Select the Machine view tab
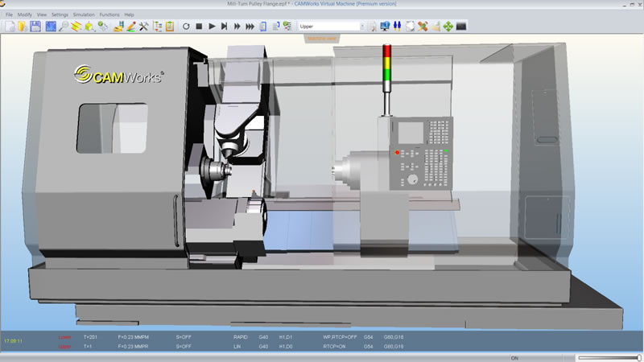 point(322,39)
